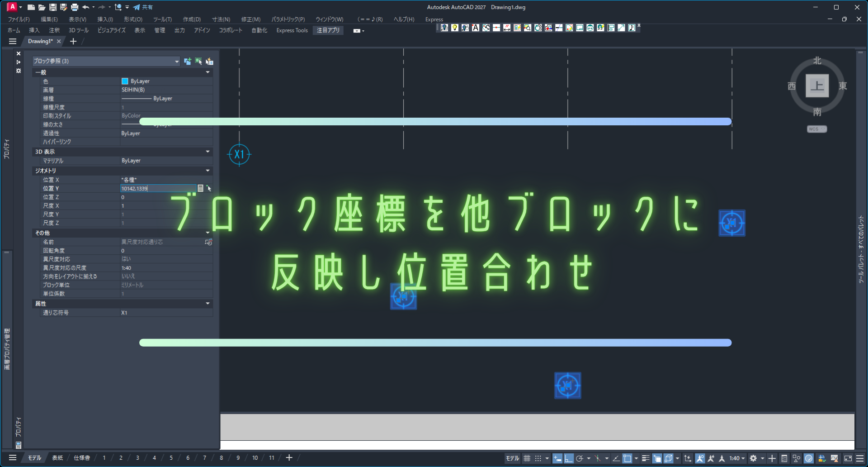The height and width of the screenshot is (467, 868).
Task: Open the ブロック参照 (3) object type dropdown
Action: click(x=106, y=61)
